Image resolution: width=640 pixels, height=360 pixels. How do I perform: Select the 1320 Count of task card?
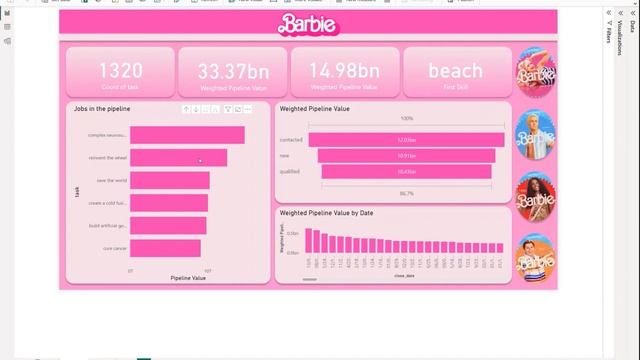tap(120, 72)
